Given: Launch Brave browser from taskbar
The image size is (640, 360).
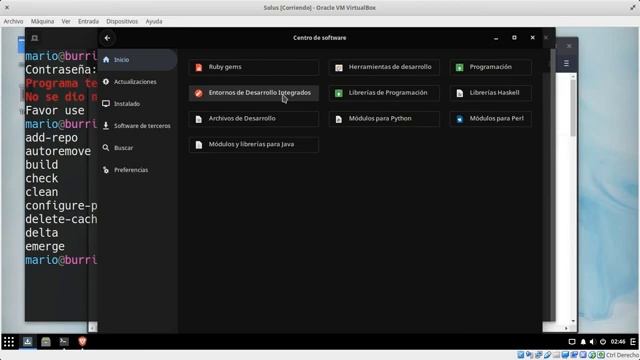Looking at the screenshot, I should [82, 342].
